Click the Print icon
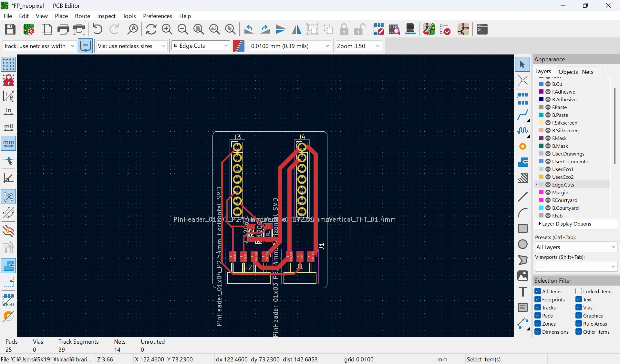The image size is (620, 364). point(63,29)
